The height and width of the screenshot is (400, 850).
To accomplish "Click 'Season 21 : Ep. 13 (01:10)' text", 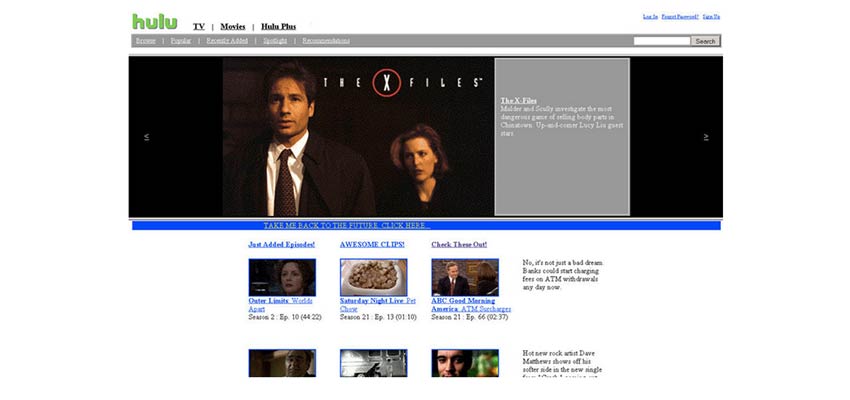I will click(x=378, y=317).
